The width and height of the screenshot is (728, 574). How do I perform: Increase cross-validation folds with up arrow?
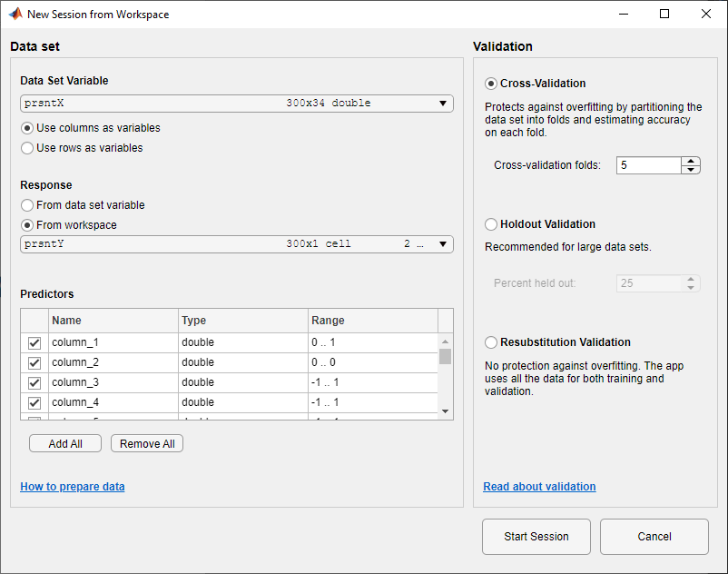(692, 161)
